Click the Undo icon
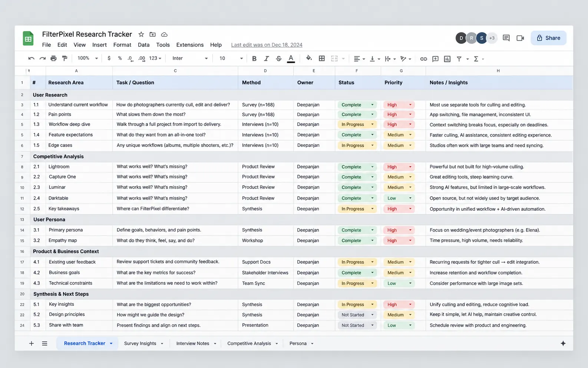Screen dimensions: 588x368 pos(31,58)
